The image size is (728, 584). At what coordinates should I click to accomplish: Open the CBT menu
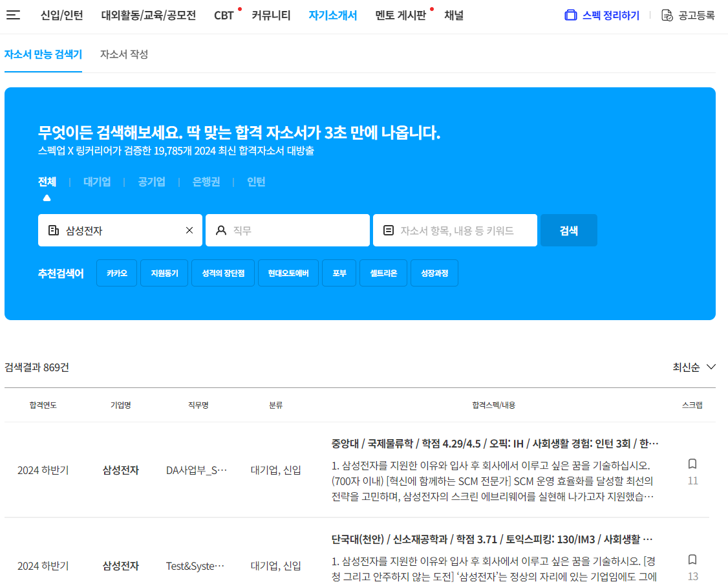pyautogui.click(x=224, y=16)
